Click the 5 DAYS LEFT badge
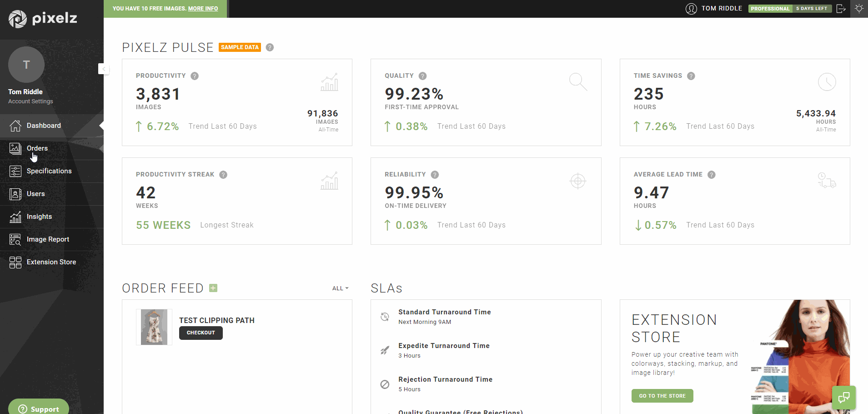 [x=812, y=9]
